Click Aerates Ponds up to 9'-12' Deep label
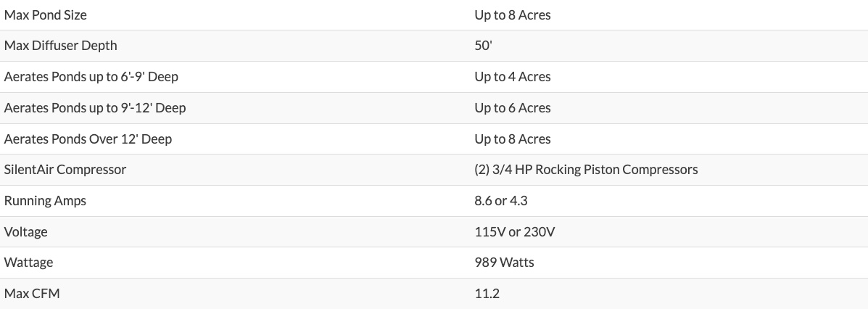Image resolution: width=868 pixels, height=309 pixels. [x=95, y=107]
